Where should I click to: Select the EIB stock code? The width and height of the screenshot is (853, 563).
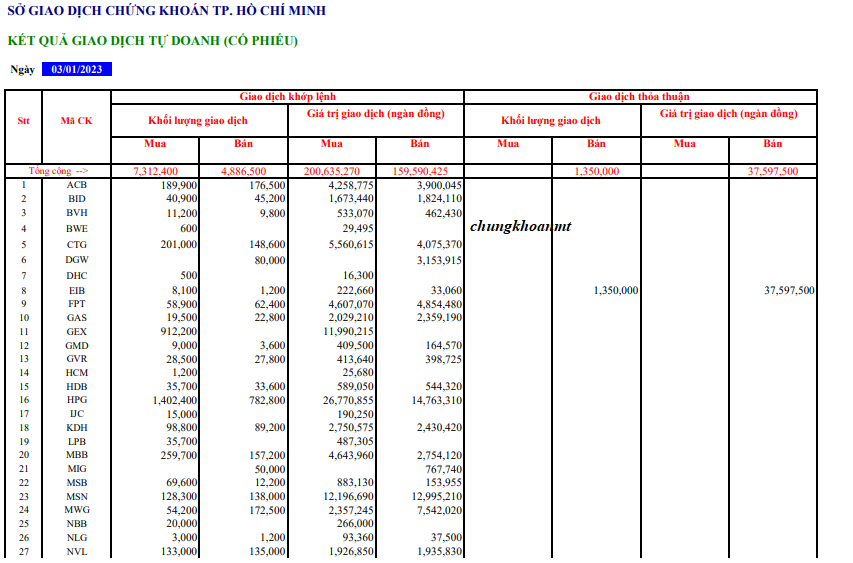(x=77, y=290)
